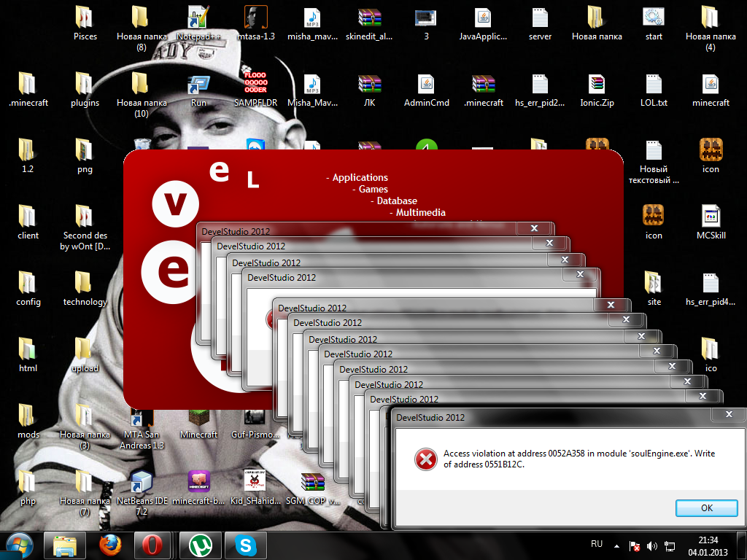Image resolution: width=747 pixels, height=560 pixels.
Task: Select the server text file icon
Action: 540,23
